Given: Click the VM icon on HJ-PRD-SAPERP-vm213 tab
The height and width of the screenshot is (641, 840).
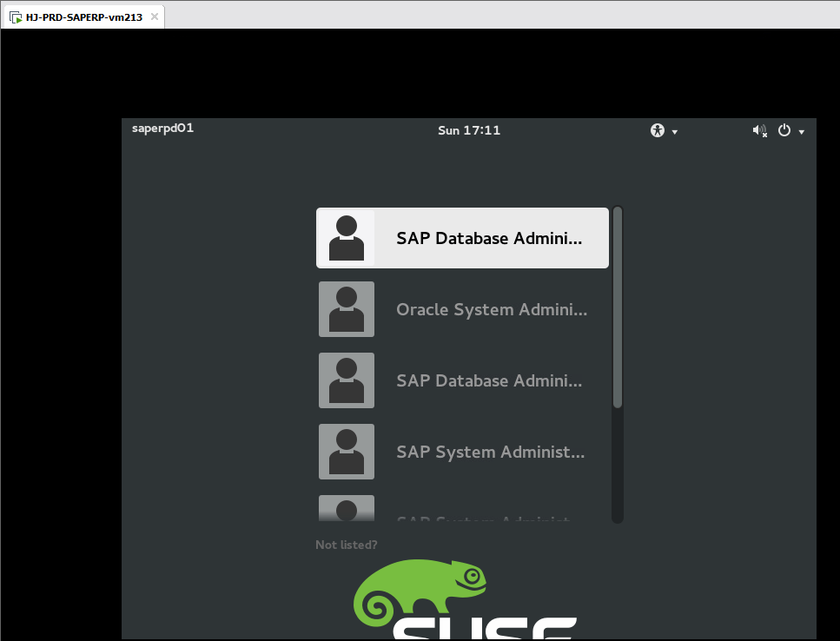Looking at the screenshot, I should (17, 17).
